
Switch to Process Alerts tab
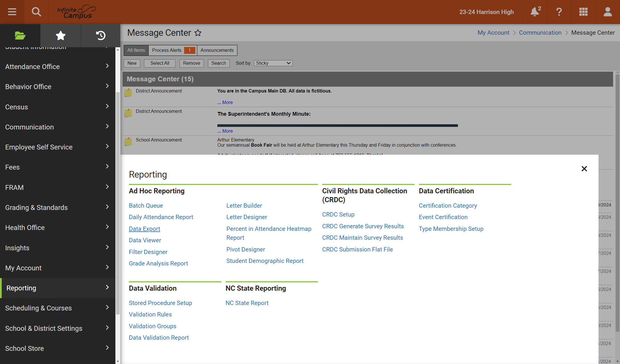click(173, 50)
